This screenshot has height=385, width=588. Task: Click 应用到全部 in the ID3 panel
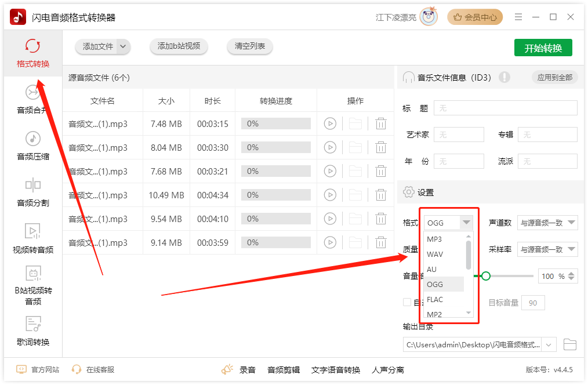click(554, 77)
